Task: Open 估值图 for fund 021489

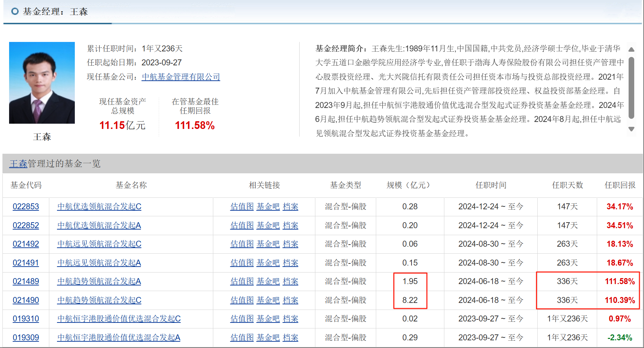Action: (242, 281)
